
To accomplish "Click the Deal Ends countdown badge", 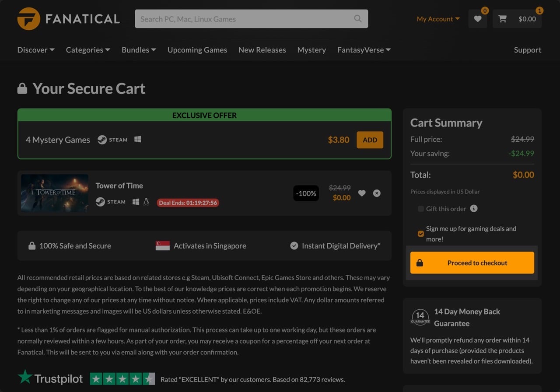I will click(x=188, y=203).
